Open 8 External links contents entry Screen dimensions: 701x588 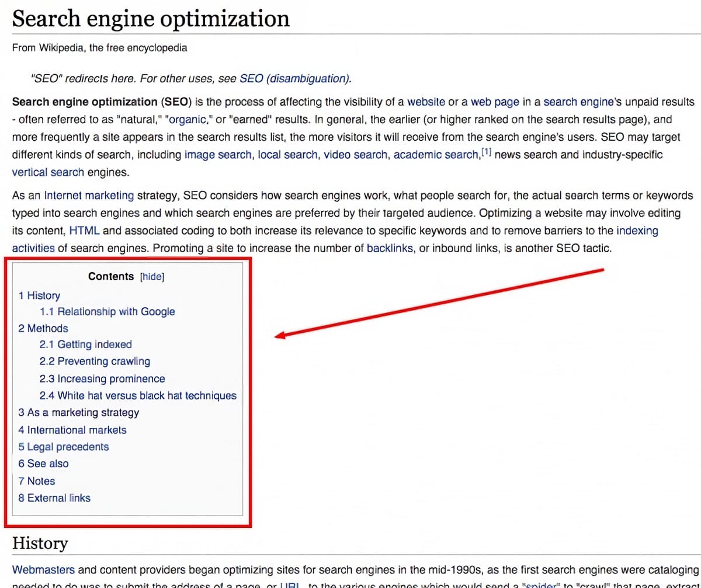click(x=54, y=498)
